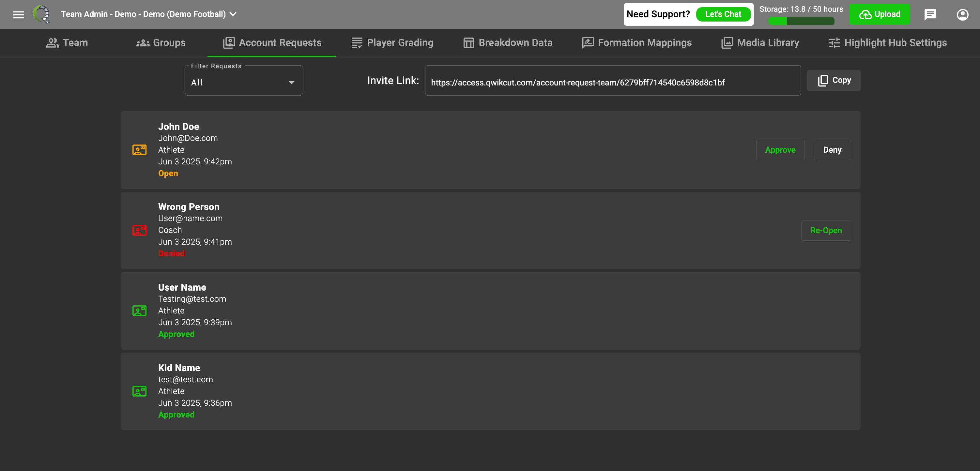Viewport: 980px width, 471px height.
Task: Click the test@test.com email
Action: (x=186, y=380)
